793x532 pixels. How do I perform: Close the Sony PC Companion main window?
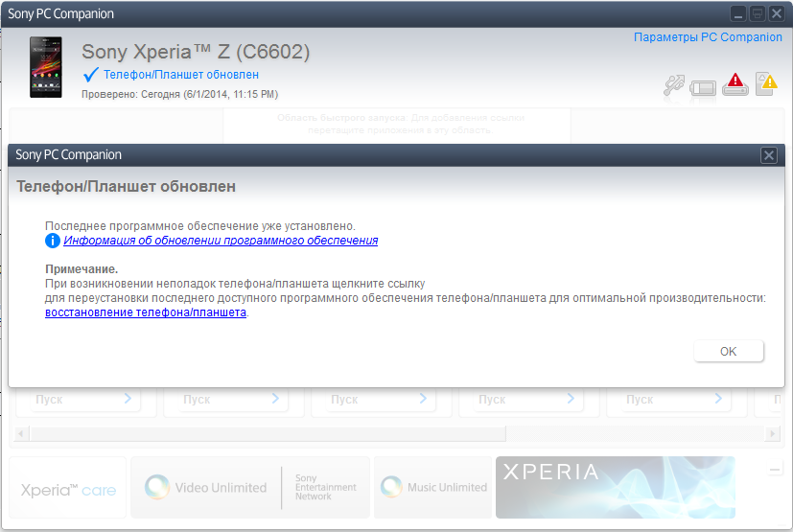pos(777,14)
